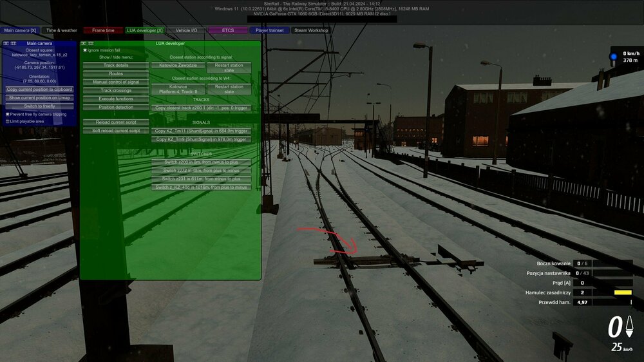Toggle the LUA developer [X] tab
The height and width of the screenshot is (362, 644).
coord(144,30)
